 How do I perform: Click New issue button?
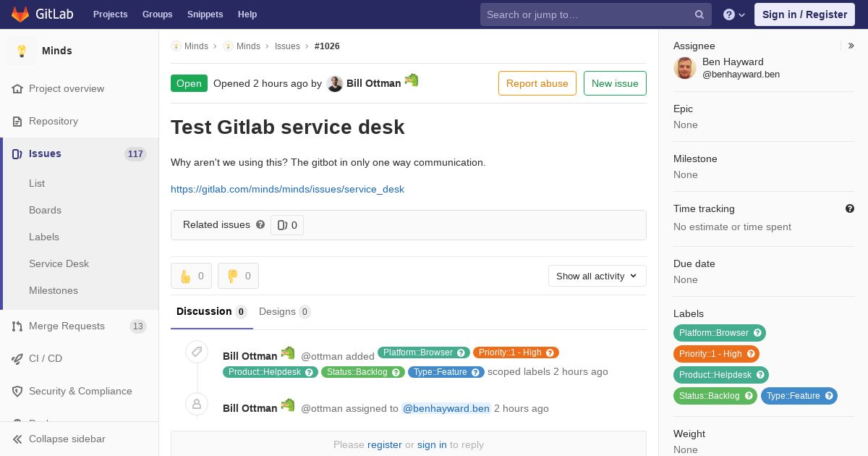pos(615,83)
